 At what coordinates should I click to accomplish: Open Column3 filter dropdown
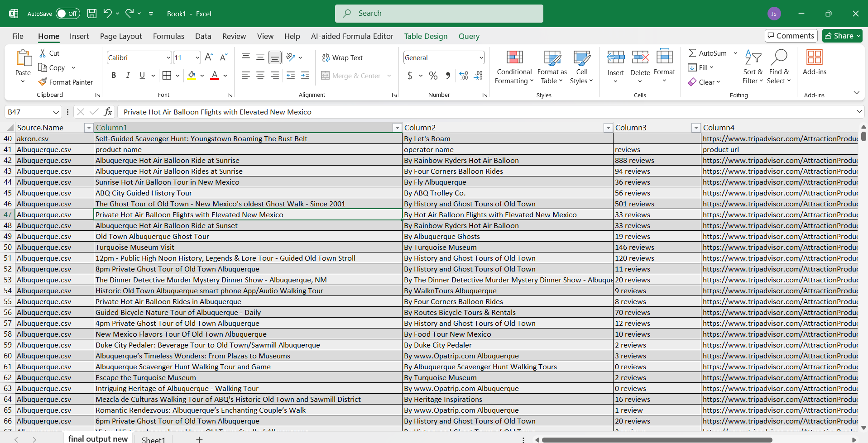[696, 128]
